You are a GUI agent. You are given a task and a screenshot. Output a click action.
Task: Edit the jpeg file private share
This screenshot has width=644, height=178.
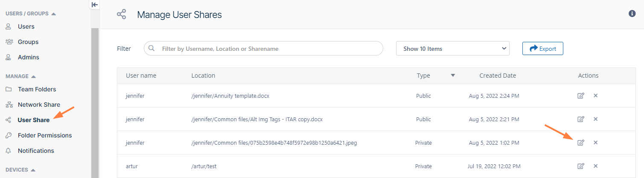tap(580, 143)
